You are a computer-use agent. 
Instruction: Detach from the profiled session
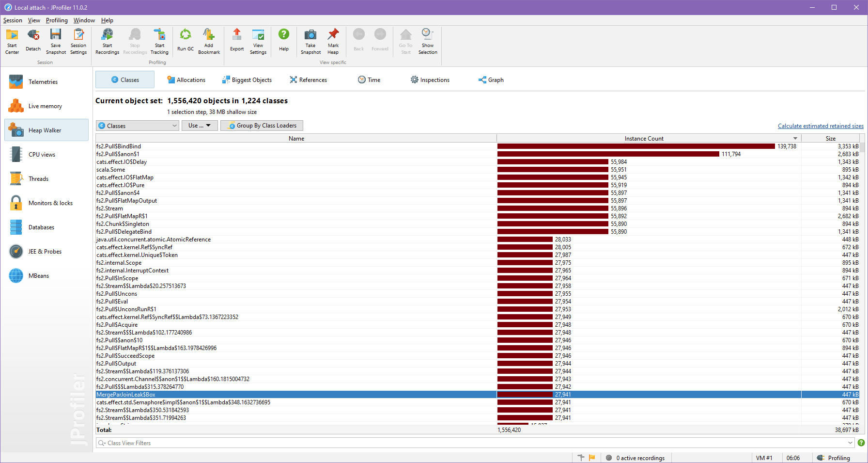pyautogui.click(x=33, y=41)
